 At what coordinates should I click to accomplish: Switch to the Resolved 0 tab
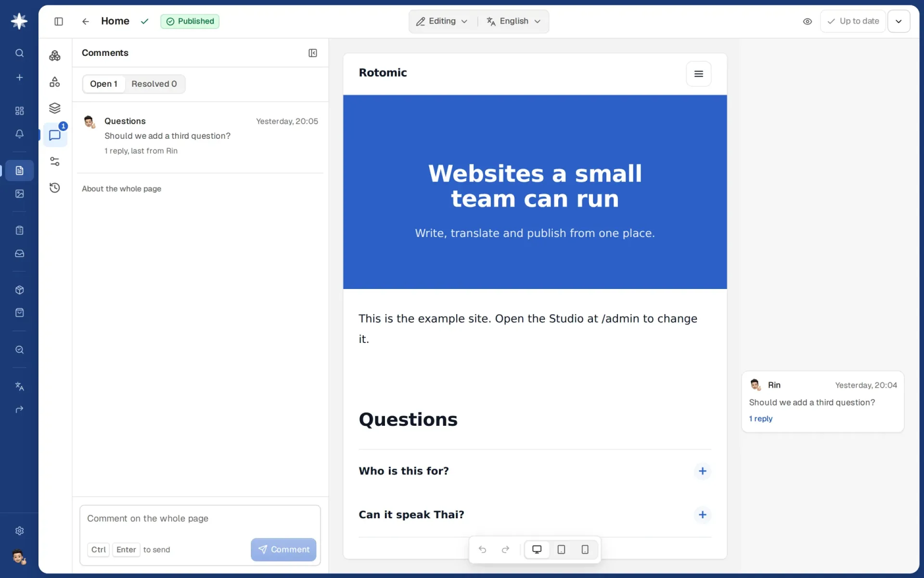tap(154, 84)
